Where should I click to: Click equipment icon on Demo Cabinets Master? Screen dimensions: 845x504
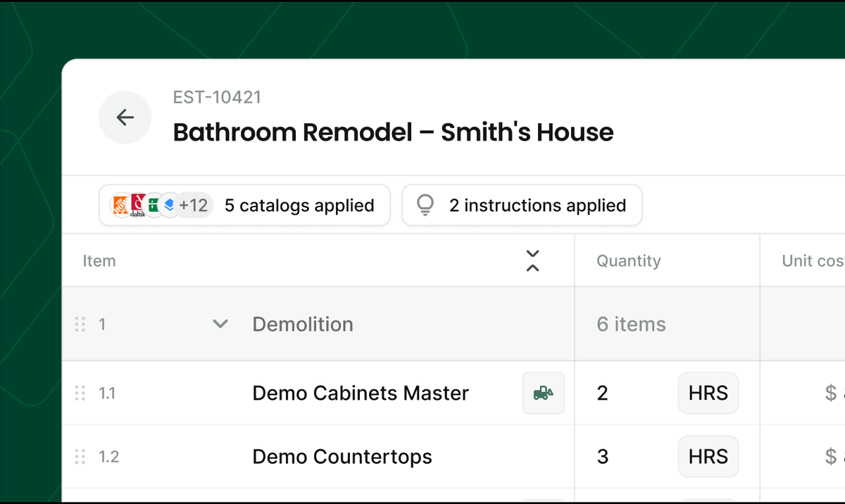544,393
